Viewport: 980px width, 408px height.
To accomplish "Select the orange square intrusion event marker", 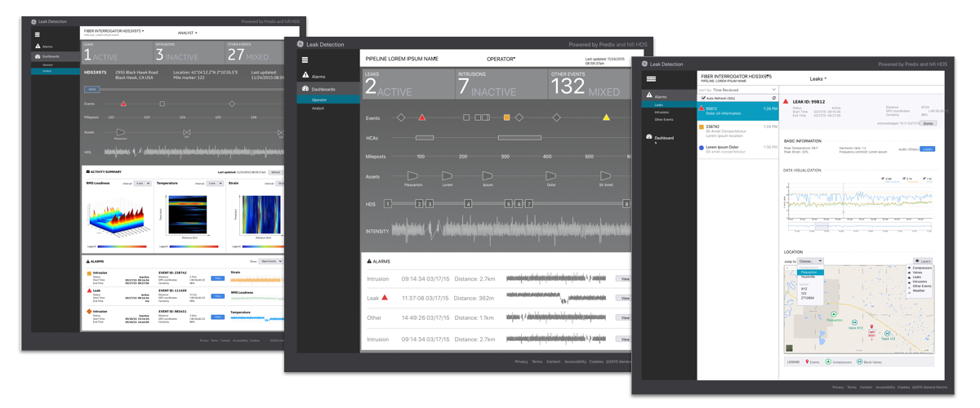I will (506, 118).
